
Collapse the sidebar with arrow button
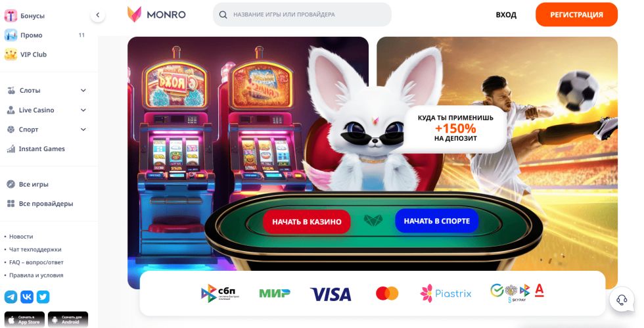98,15
